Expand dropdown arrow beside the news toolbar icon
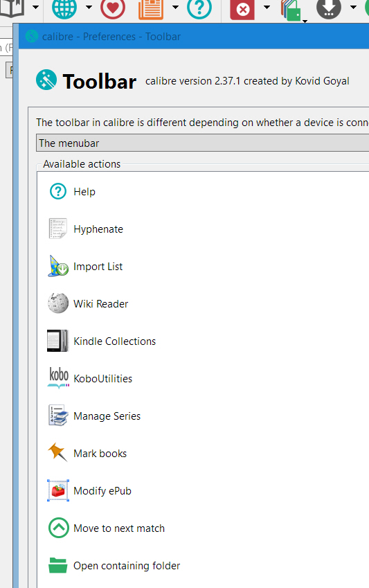 tap(175, 7)
